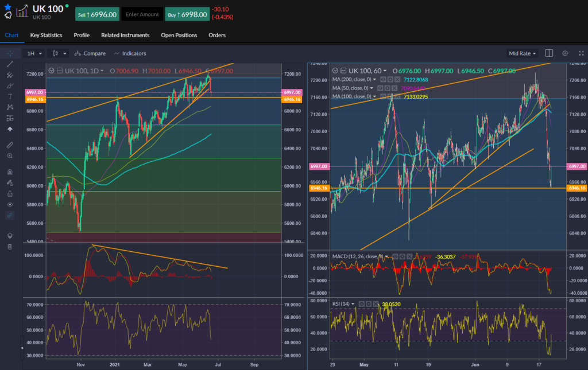Select the measure ruler tool
Image resolution: width=588 pixels, height=370 pixels.
pos(10,145)
